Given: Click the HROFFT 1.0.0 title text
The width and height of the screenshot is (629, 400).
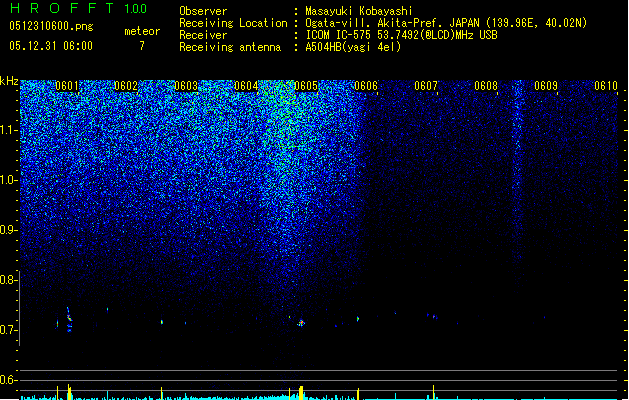Looking at the screenshot, I should tap(79, 8).
